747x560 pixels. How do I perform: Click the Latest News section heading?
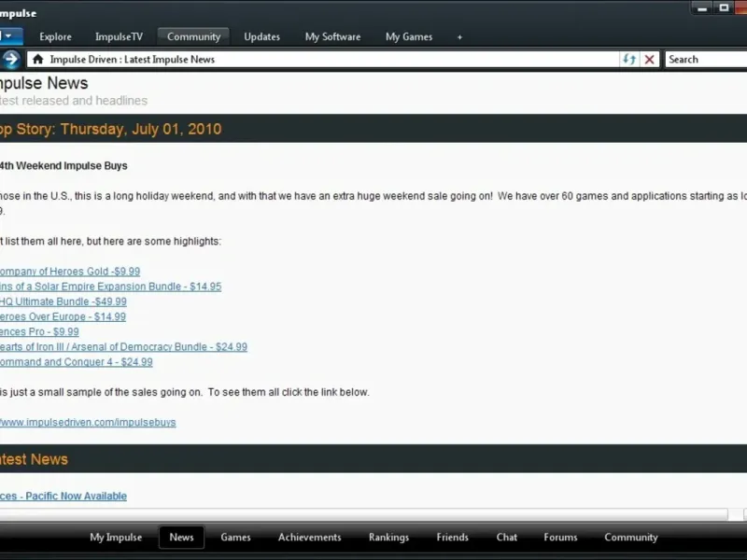[34, 459]
